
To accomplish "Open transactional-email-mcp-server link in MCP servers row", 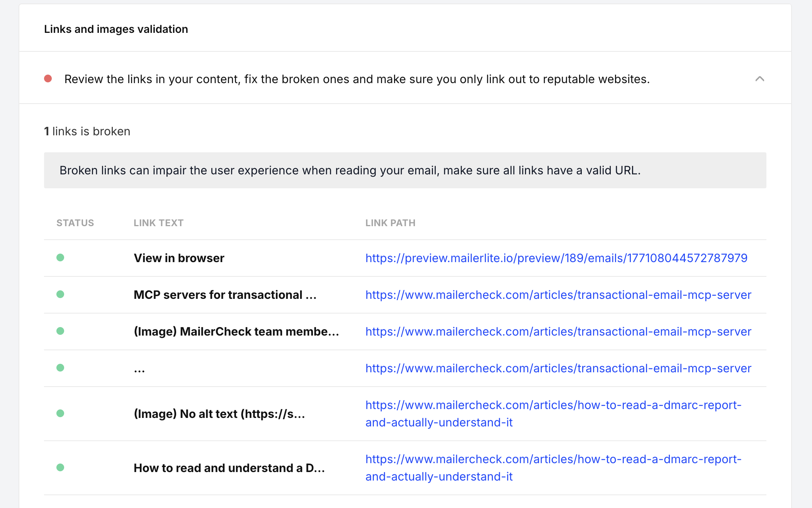I will point(558,295).
